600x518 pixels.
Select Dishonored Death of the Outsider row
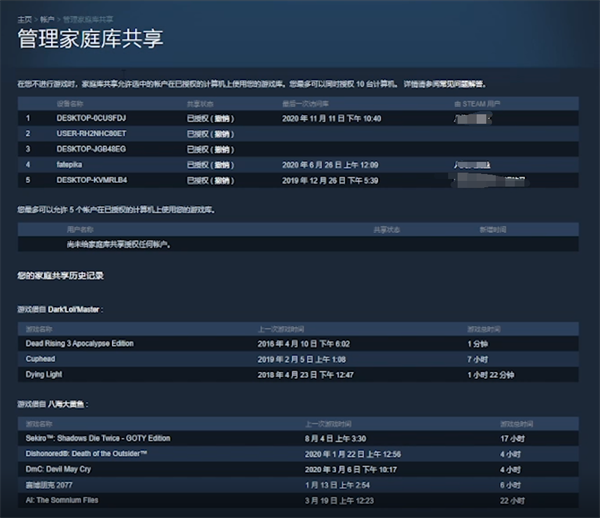pyautogui.click(x=298, y=454)
